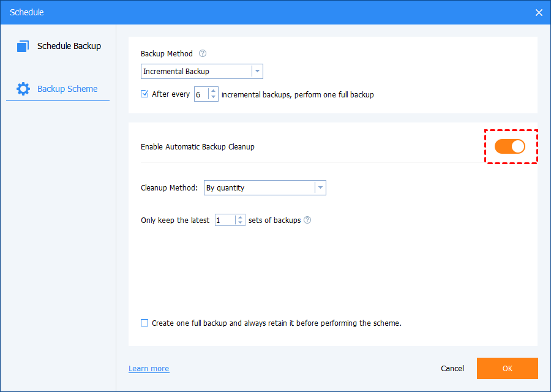
Task: Click help icon beside sets of backups
Action: pyautogui.click(x=307, y=220)
